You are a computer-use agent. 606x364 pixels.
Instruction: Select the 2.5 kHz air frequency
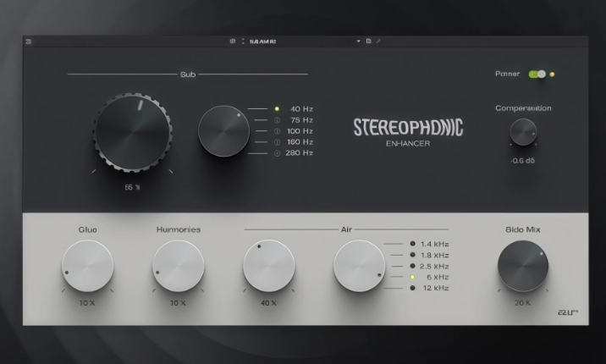[412, 266]
